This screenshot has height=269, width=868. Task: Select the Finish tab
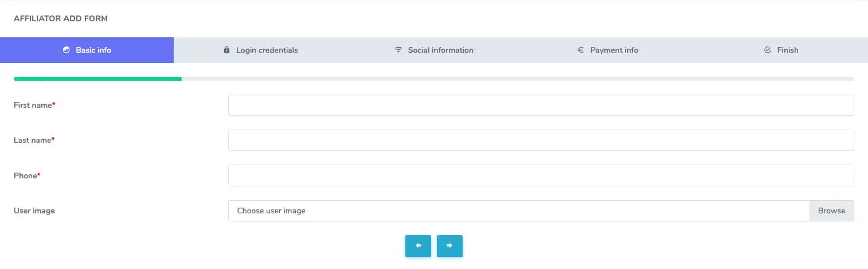[787, 50]
